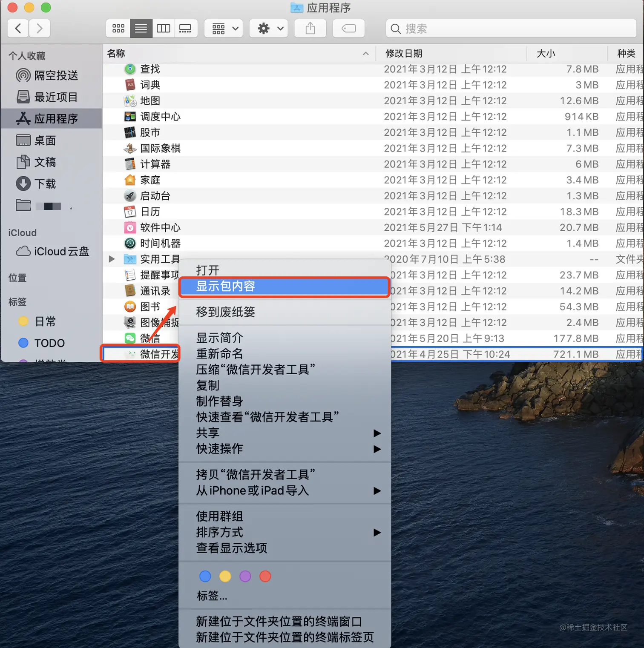The height and width of the screenshot is (648, 644).
Task: Click the Share toolbar button
Action: [310, 29]
